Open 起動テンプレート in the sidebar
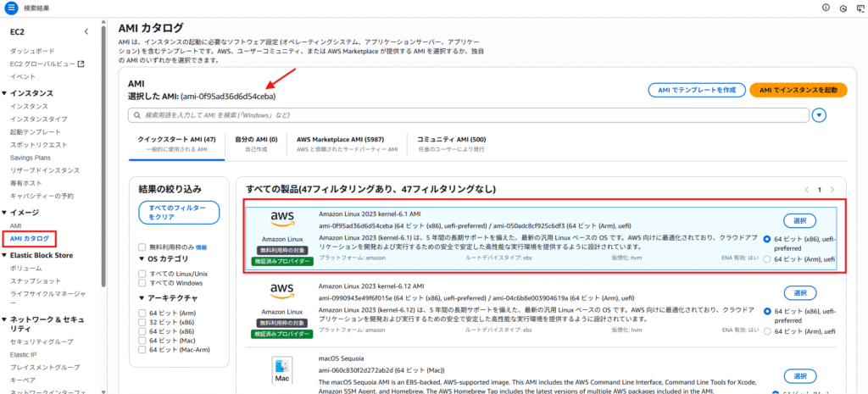Screen dimensions: 868x394 (36, 131)
